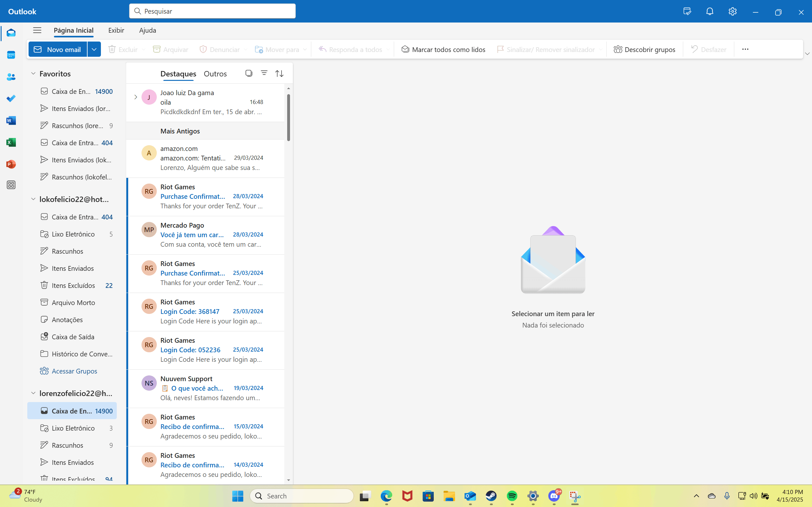Image resolution: width=812 pixels, height=507 pixels.
Task: Collapse the Favoritos folder group
Action: [33, 74]
